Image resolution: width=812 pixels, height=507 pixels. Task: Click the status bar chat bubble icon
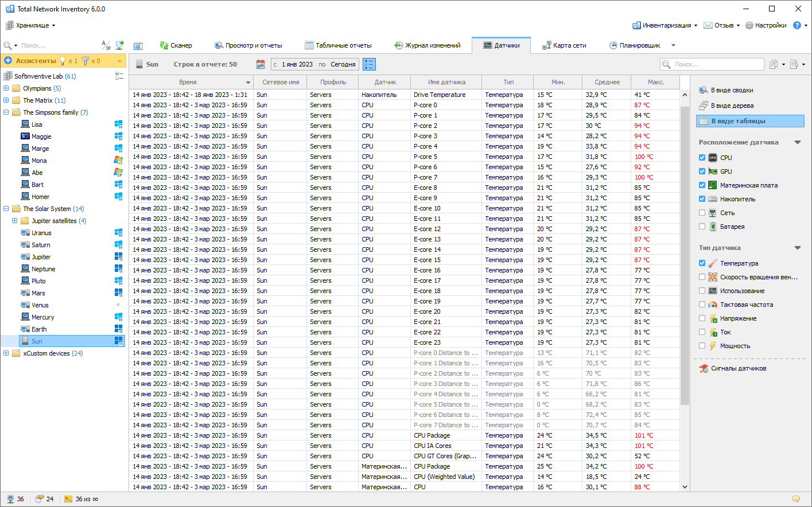(796, 499)
